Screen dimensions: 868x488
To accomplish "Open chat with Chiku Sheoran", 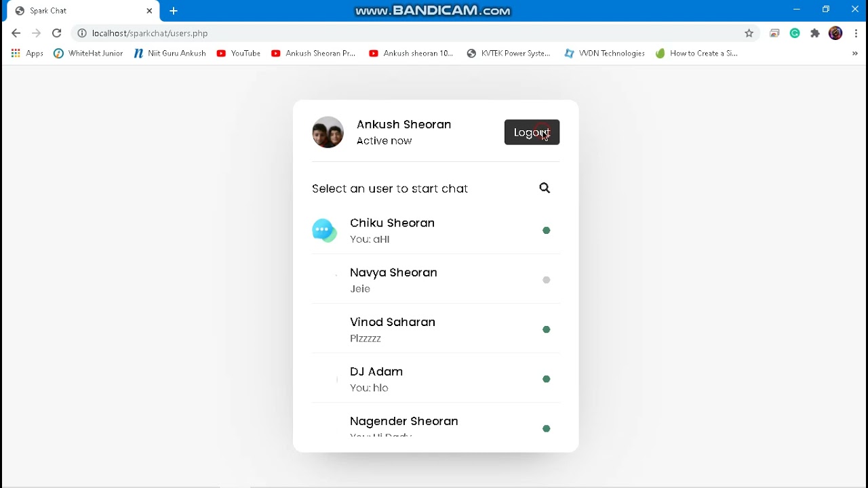I will click(x=436, y=230).
